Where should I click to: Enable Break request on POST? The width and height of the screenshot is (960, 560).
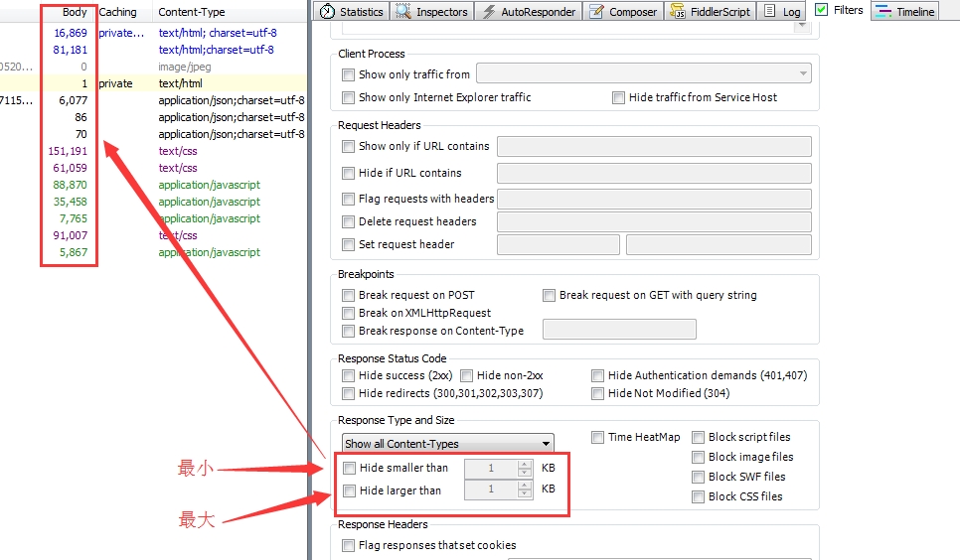coord(349,296)
